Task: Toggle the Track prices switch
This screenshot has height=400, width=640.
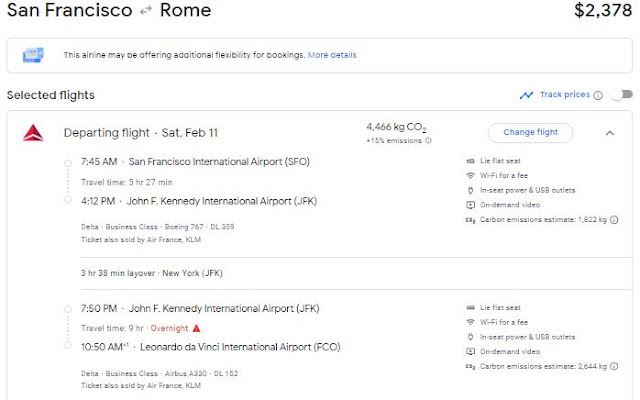Action: [621, 95]
